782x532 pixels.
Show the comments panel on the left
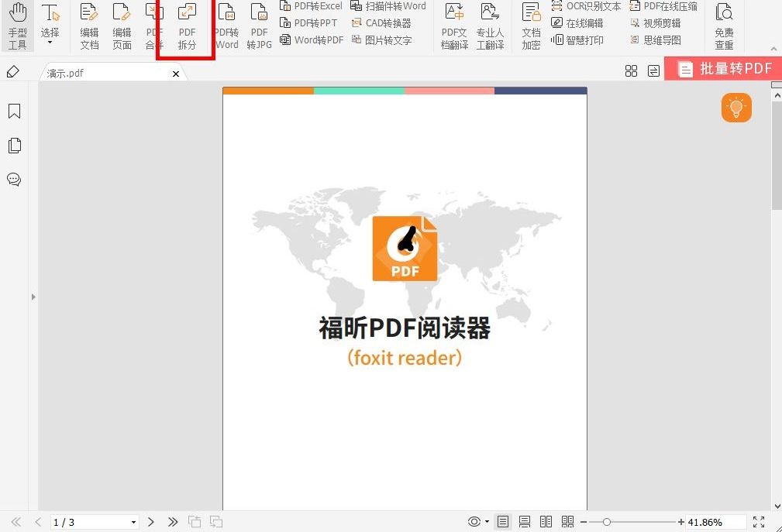click(14, 180)
